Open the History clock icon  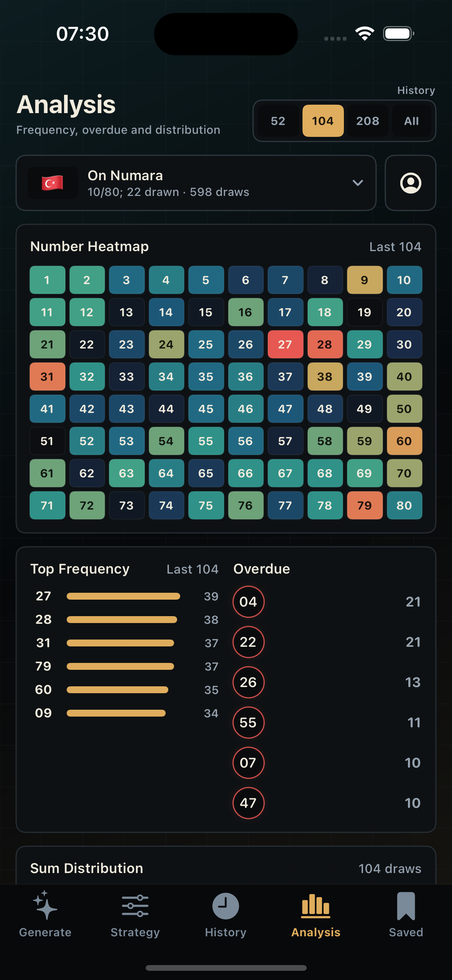point(225,906)
